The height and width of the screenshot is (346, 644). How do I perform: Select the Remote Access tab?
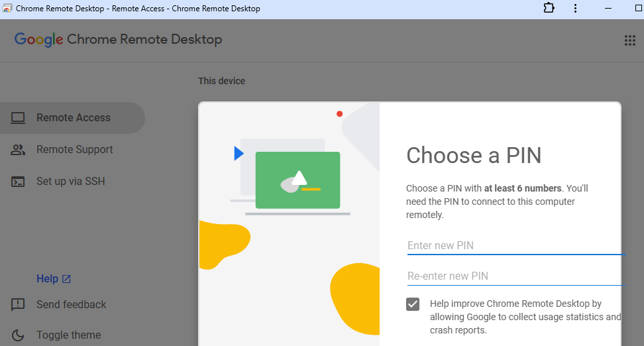(72, 118)
